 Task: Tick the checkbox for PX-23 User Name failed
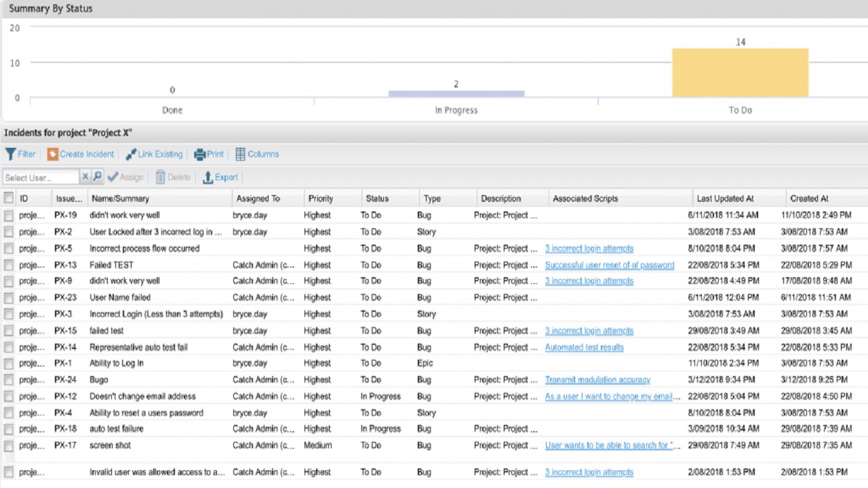pyautogui.click(x=9, y=298)
